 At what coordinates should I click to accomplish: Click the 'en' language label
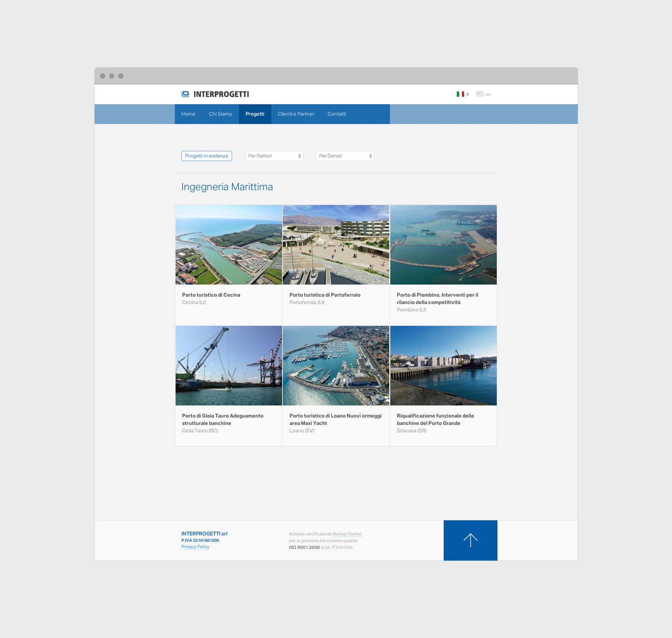pyautogui.click(x=488, y=94)
